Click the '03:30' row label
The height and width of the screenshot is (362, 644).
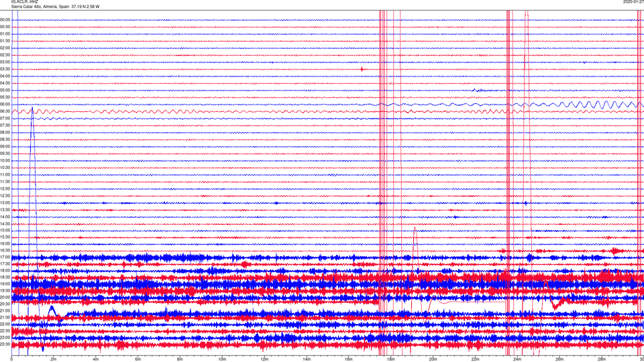(x=5, y=69)
